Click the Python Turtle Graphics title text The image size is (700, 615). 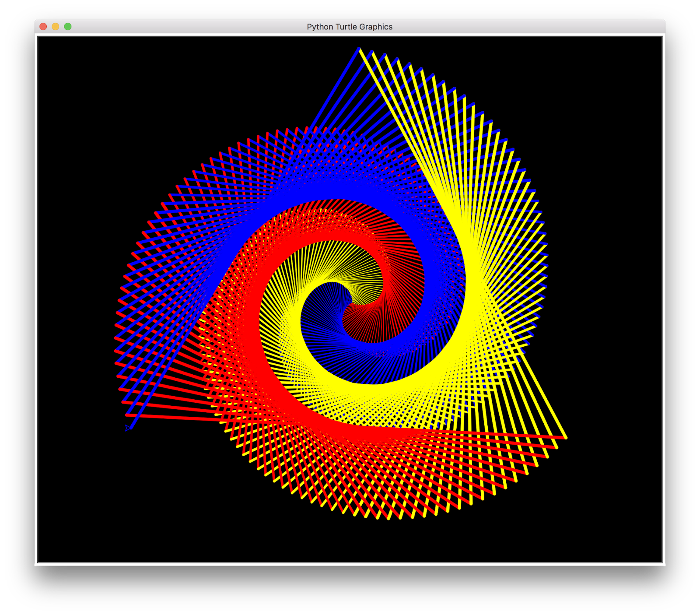click(350, 26)
